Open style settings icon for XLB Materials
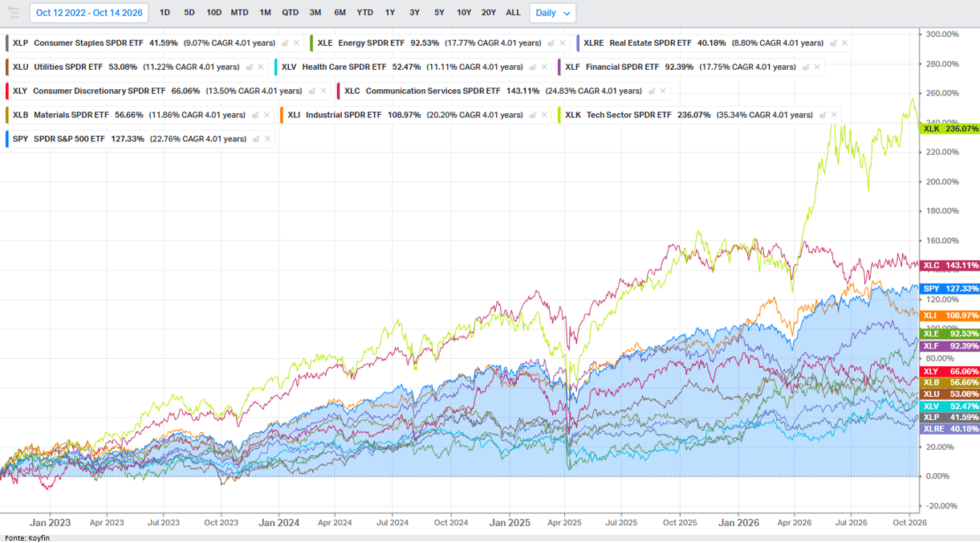This screenshot has width=980, height=543. [x=255, y=115]
